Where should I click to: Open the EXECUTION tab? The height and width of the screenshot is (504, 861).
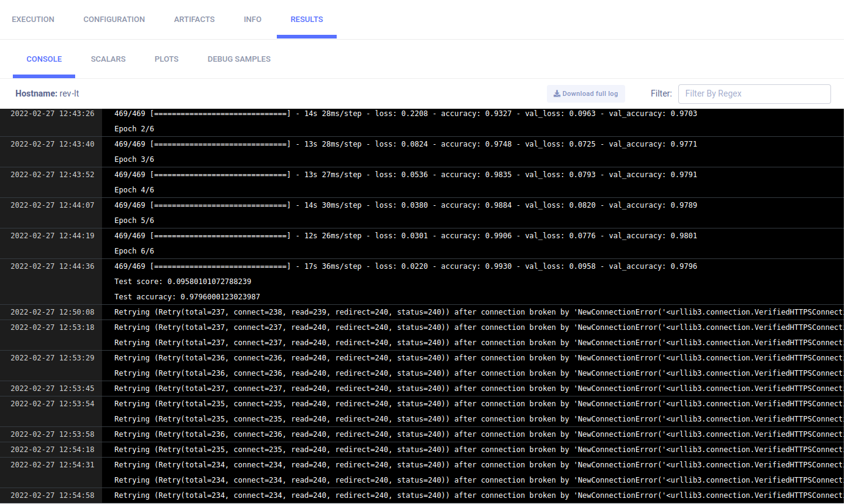[x=33, y=20]
